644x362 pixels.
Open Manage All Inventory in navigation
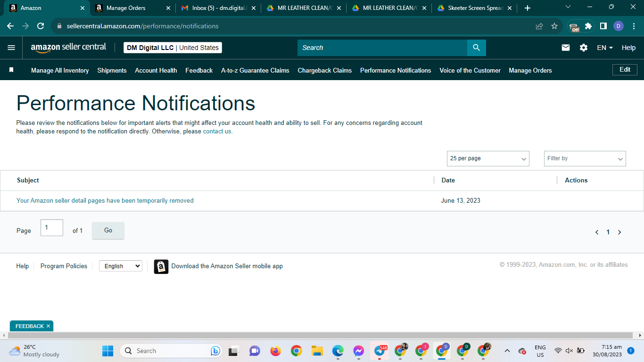point(60,70)
